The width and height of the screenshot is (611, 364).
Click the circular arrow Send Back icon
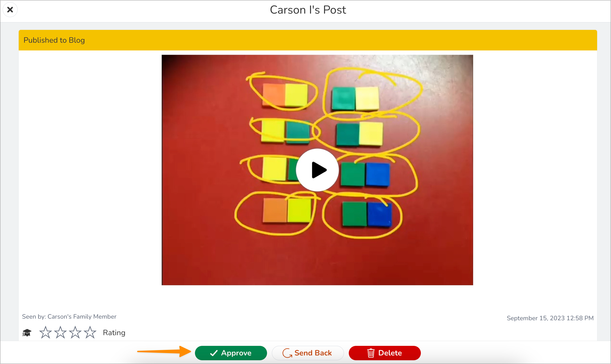[287, 353]
